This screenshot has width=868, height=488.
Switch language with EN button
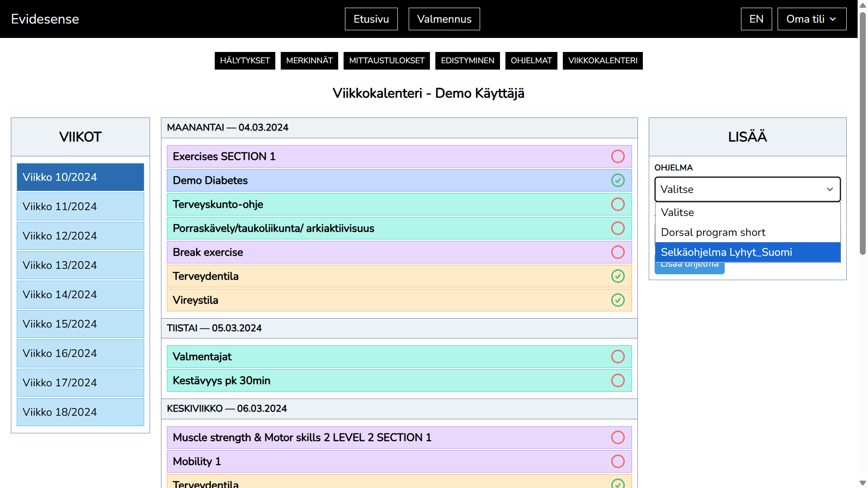[756, 19]
